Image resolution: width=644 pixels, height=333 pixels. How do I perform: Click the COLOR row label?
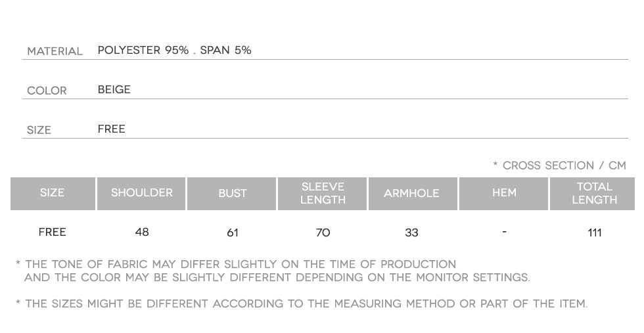click(x=47, y=91)
